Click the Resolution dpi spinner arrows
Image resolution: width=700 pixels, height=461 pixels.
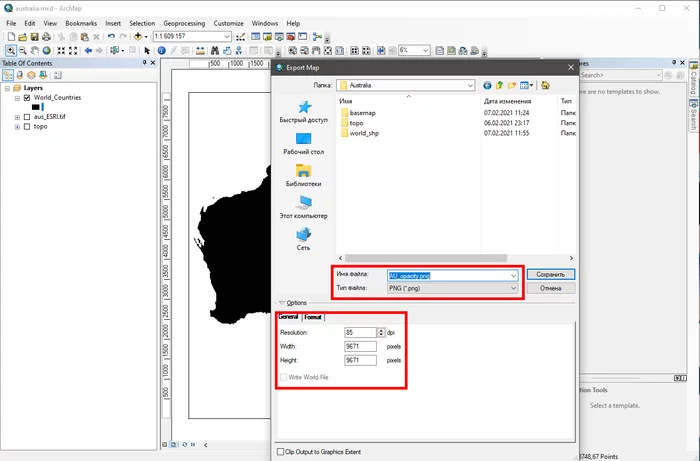pyautogui.click(x=381, y=332)
